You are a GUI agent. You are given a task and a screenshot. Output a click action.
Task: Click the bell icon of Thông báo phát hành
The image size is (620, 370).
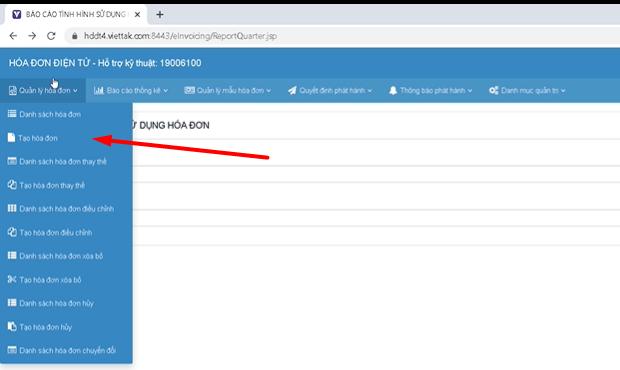point(393,91)
